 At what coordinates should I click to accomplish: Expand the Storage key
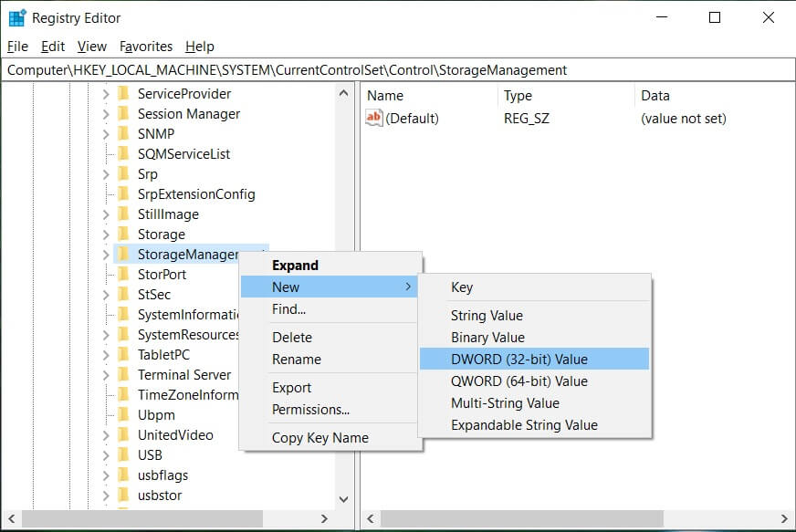106,235
